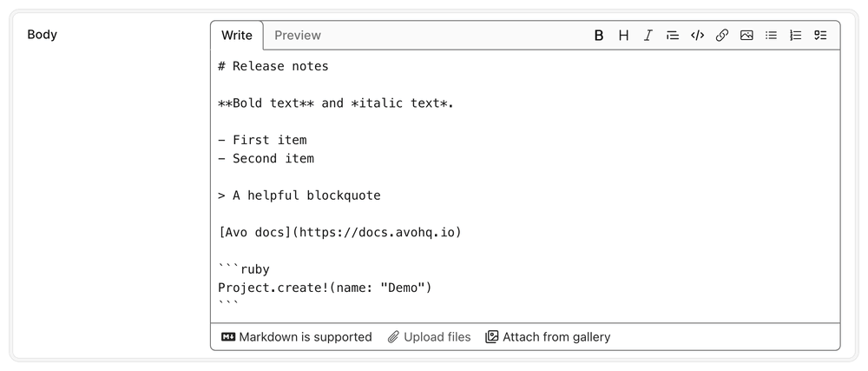Click the '```ruby' code fence line
The width and height of the screenshot is (868, 371).
(244, 269)
